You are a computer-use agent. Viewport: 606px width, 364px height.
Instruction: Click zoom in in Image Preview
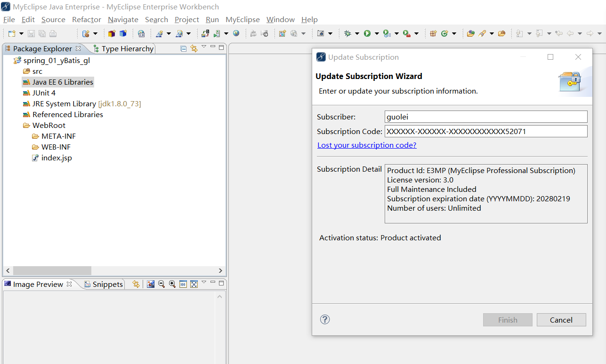(x=172, y=284)
